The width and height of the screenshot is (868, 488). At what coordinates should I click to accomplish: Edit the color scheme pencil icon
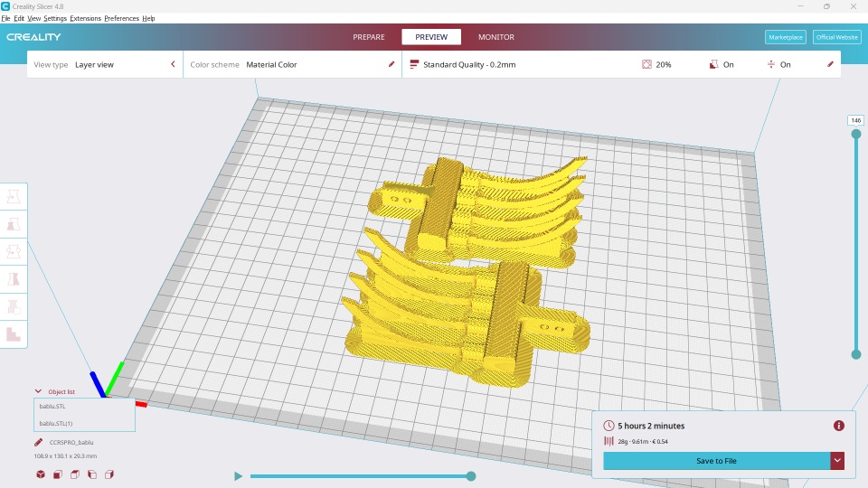[x=392, y=64]
